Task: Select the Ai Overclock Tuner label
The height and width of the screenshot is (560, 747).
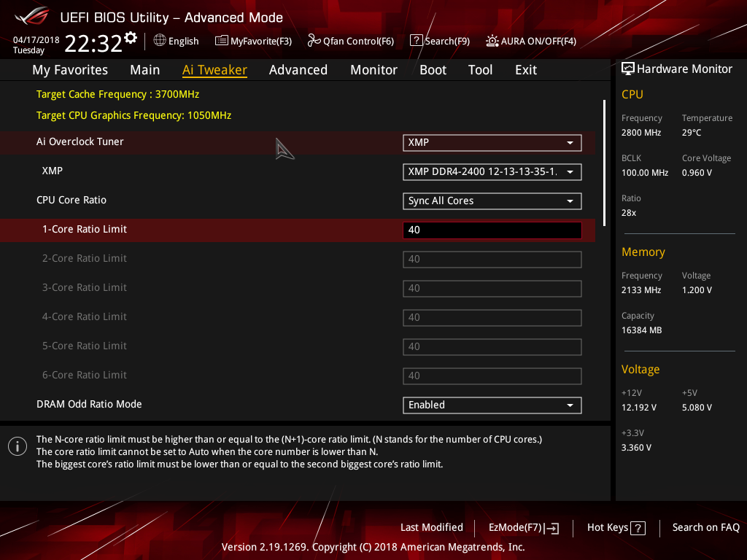Action: [x=80, y=141]
